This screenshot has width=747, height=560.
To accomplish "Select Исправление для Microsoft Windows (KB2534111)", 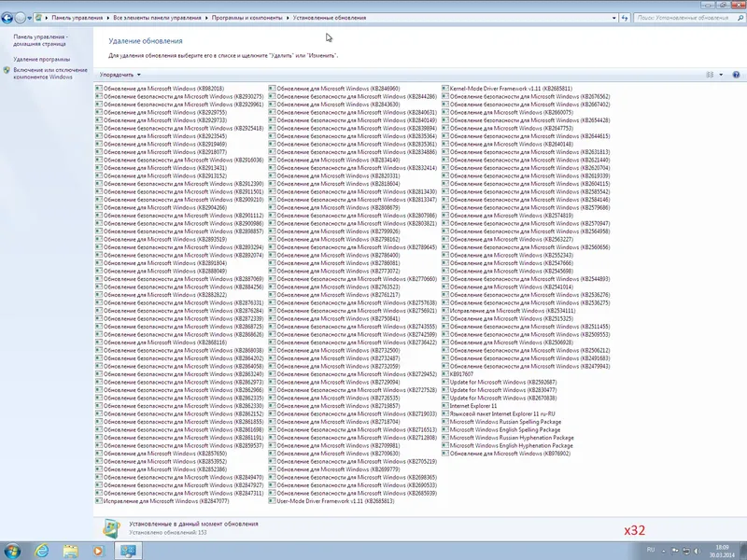I will pos(512,311).
